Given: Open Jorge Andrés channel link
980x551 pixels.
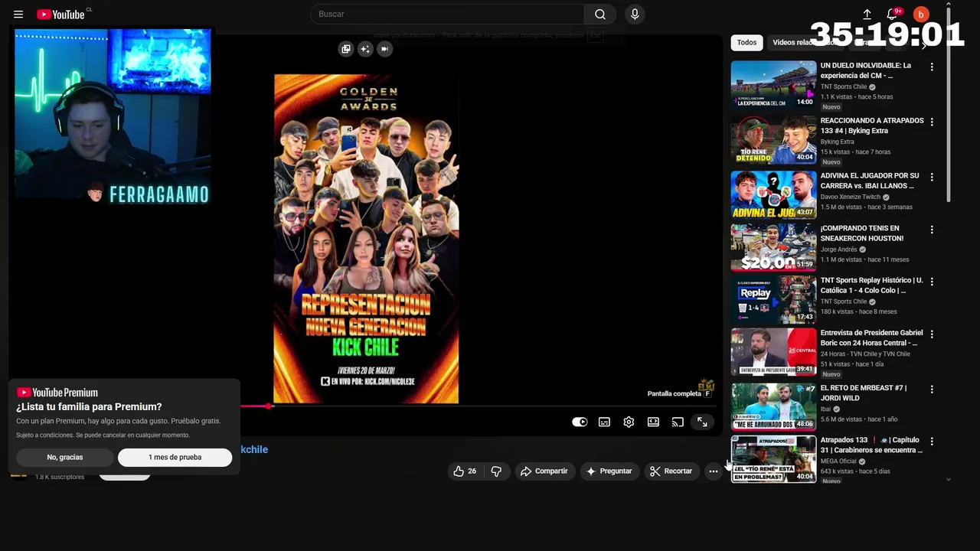Looking at the screenshot, I should tap(838, 249).
